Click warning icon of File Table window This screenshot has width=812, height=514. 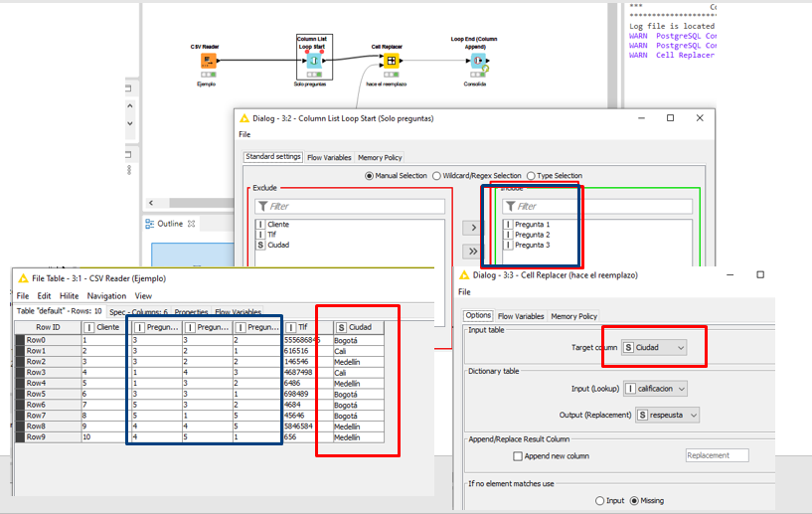(23, 278)
